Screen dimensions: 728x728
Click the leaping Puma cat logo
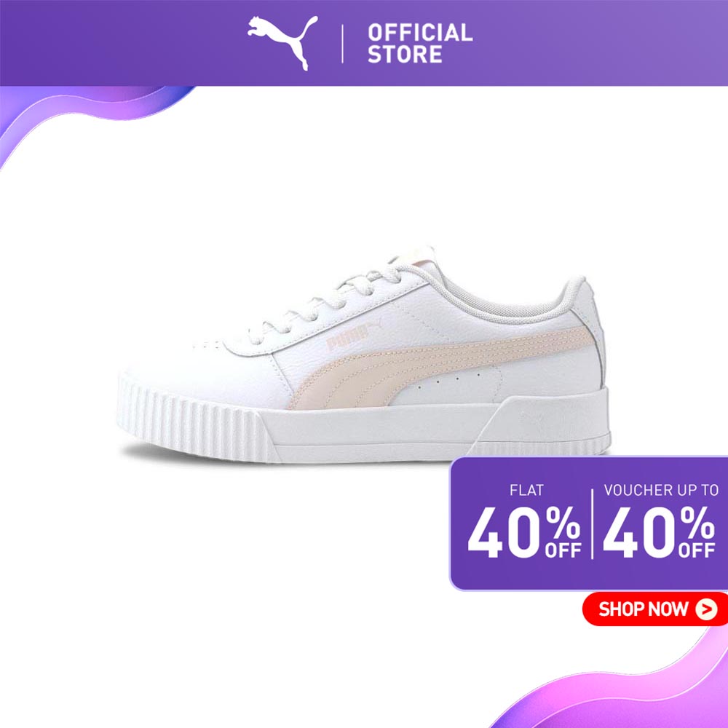pos(282,41)
